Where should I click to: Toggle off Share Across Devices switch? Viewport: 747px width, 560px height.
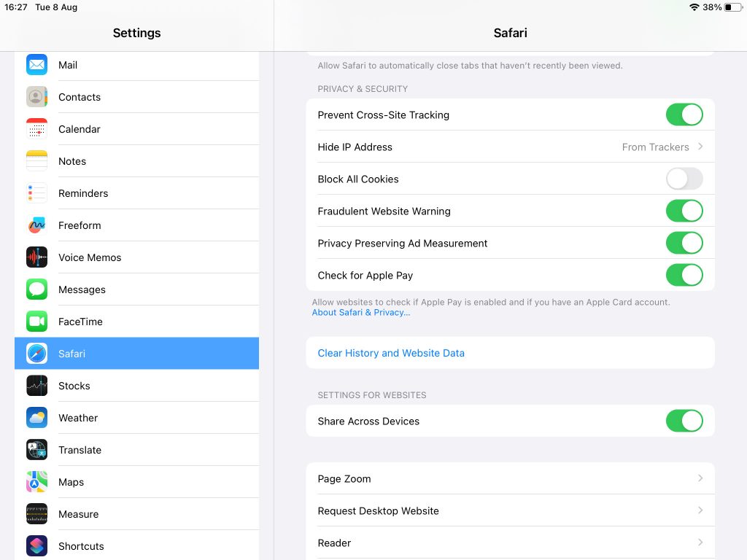pos(684,421)
